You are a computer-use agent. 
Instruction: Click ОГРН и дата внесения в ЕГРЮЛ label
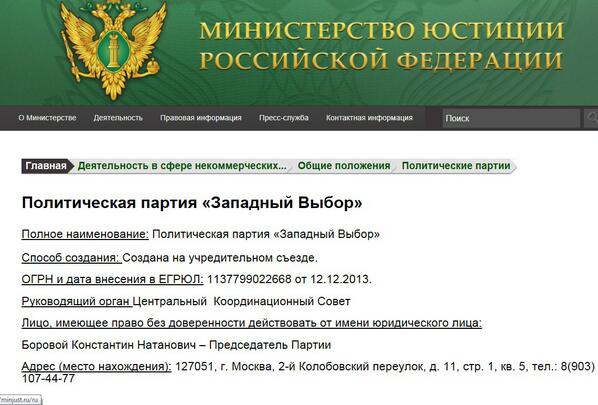[x=113, y=280]
